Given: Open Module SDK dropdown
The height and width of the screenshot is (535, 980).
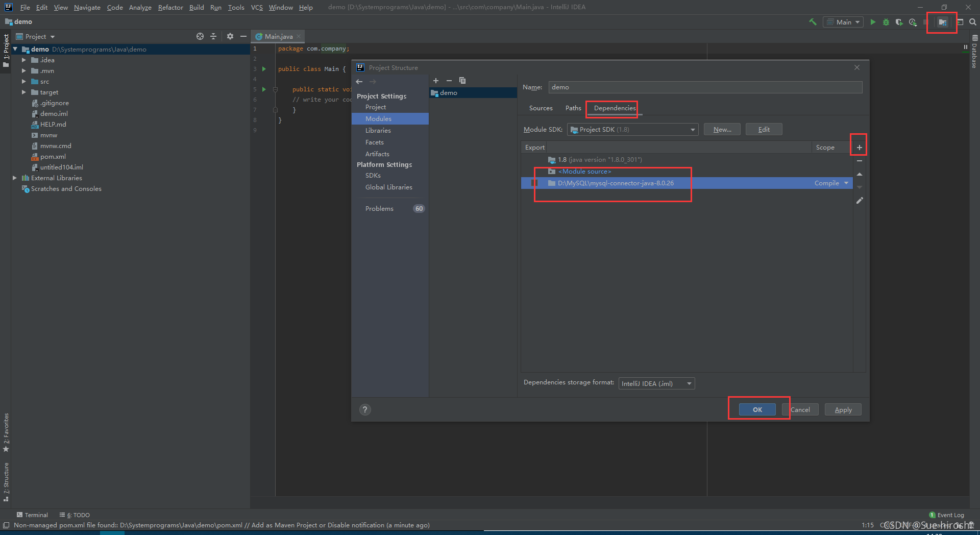Looking at the screenshot, I should coord(632,130).
